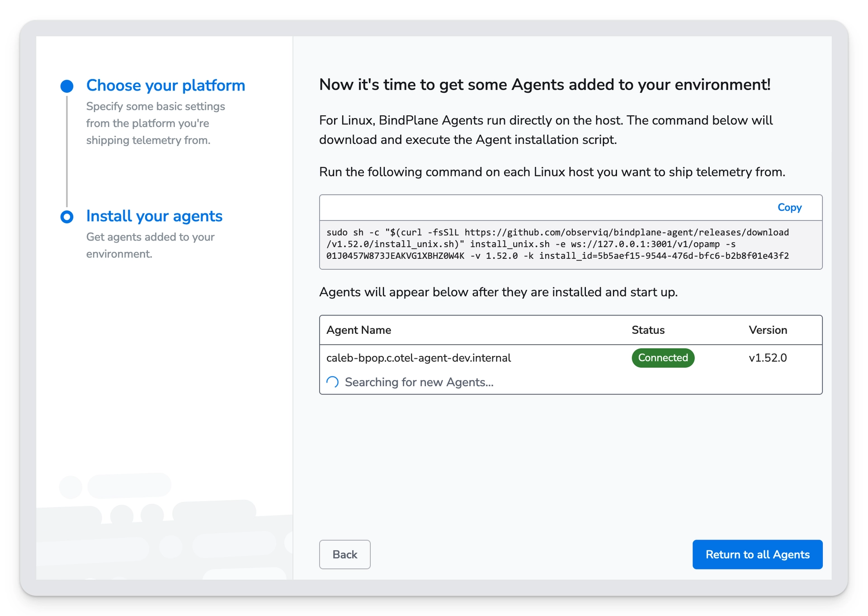Viewport: 868px width, 616px height.
Task: Click the Searching for new Agents row
Action: click(x=420, y=382)
